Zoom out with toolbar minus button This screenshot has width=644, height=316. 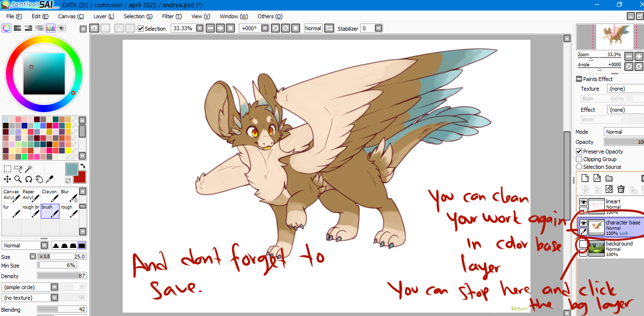[x=210, y=28]
